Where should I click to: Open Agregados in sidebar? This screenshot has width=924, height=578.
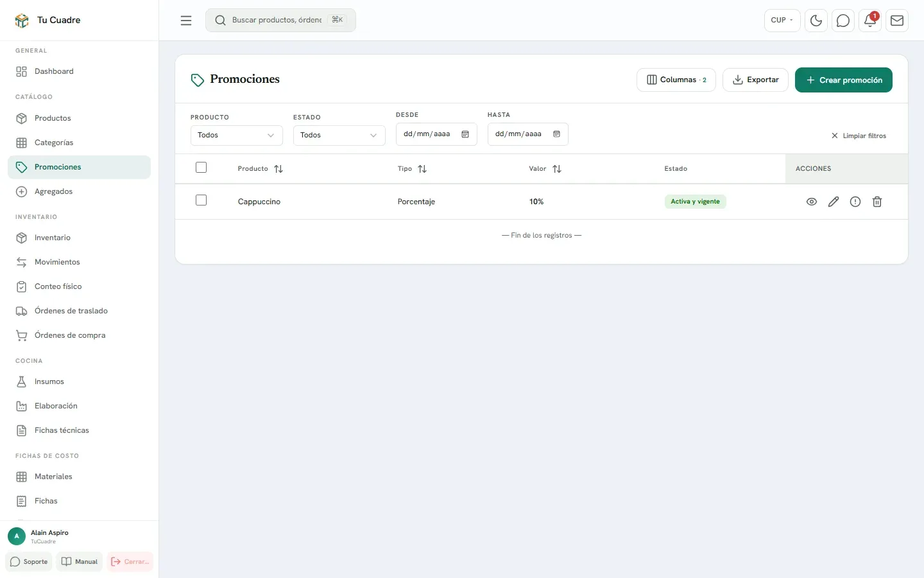[79, 191]
